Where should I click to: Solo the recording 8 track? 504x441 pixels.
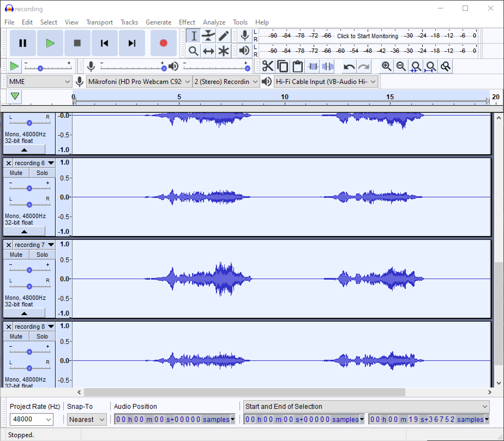(42, 336)
